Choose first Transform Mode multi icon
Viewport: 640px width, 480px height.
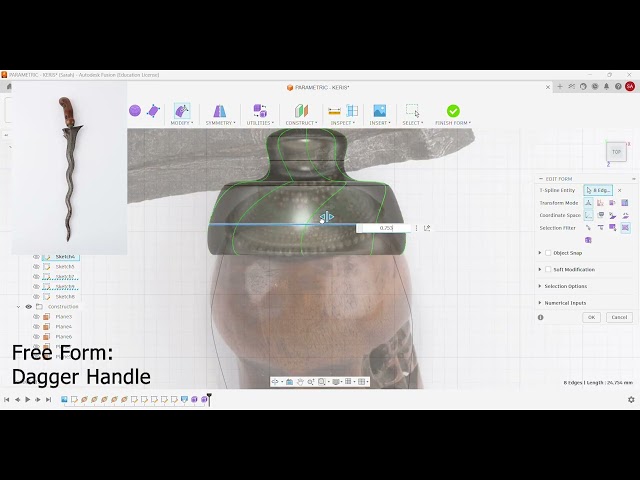(588, 203)
